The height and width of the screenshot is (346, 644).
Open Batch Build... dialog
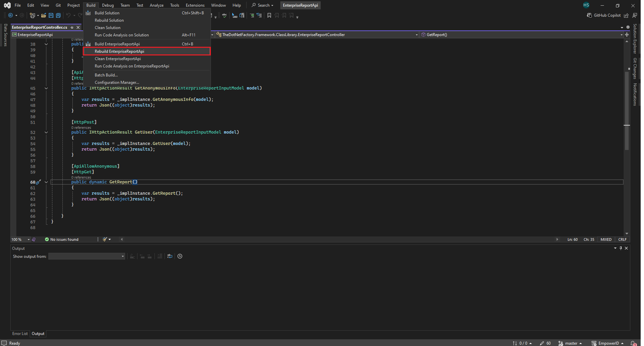coord(147,75)
